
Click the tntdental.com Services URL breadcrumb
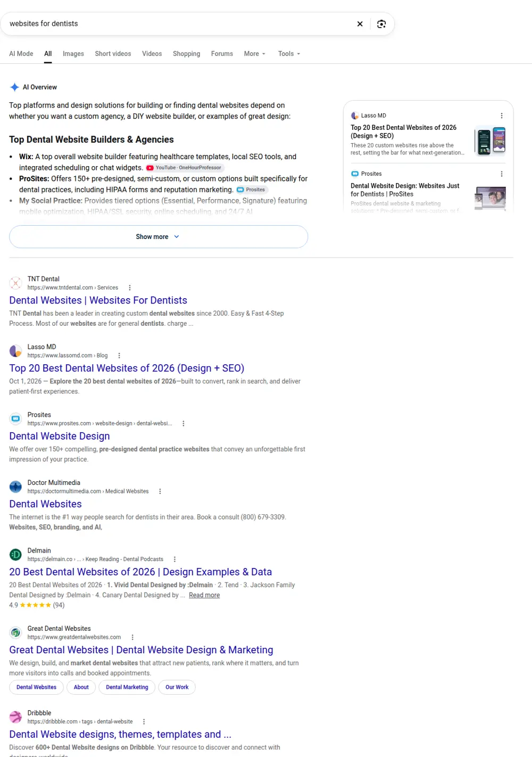(73, 287)
